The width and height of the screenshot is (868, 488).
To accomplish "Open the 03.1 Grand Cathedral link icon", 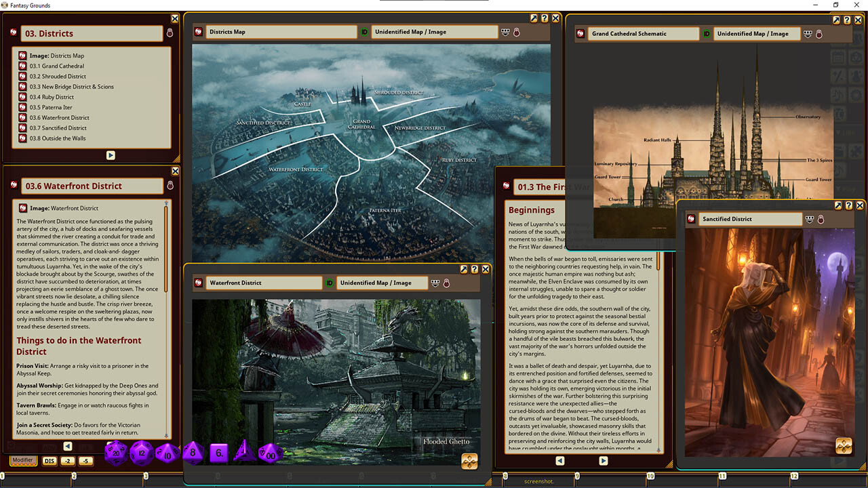I will click(23, 66).
